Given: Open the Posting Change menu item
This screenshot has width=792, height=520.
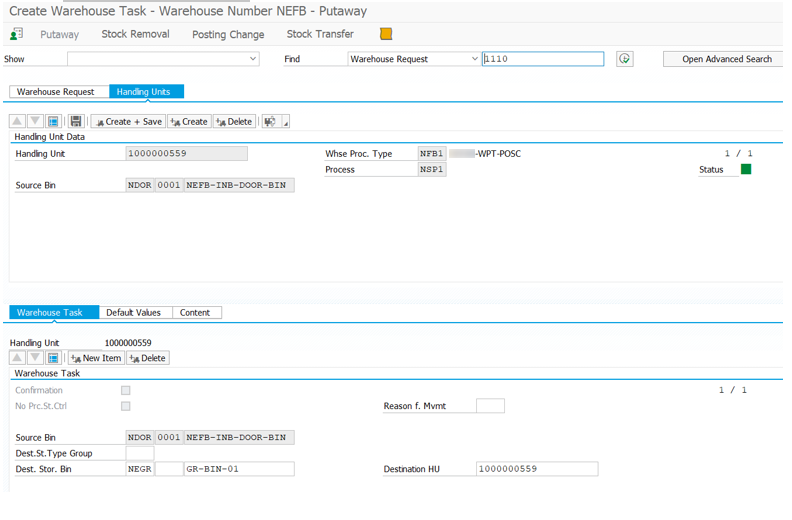Looking at the screenshot, I should (x=228, y=34).
